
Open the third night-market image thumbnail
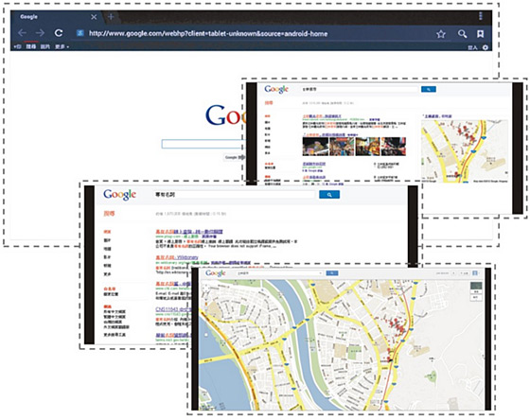(x=367, y=146)
